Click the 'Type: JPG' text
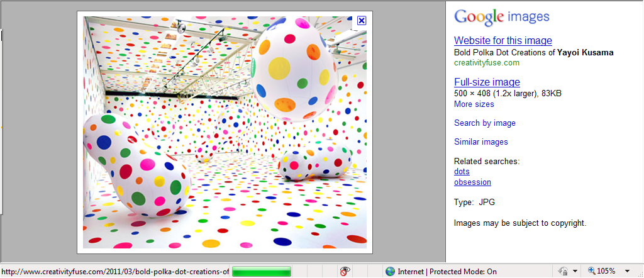The image size is (644, 278). click(474, 203)
